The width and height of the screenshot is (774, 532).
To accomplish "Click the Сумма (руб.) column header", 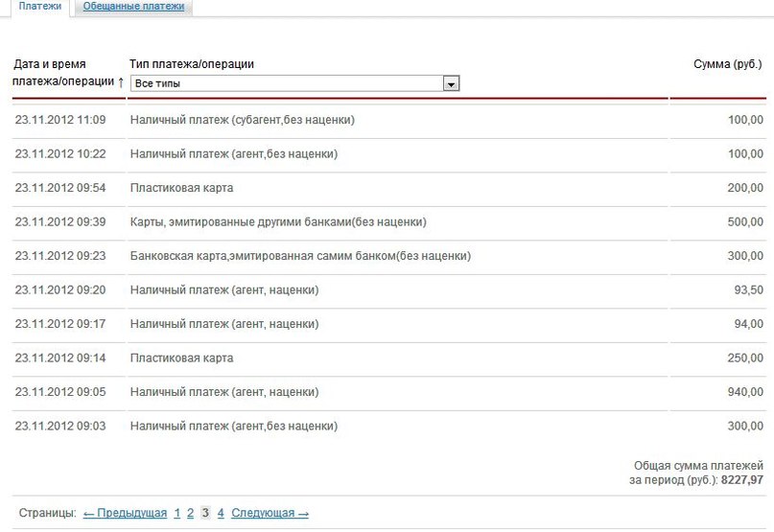I will [728, 64].
